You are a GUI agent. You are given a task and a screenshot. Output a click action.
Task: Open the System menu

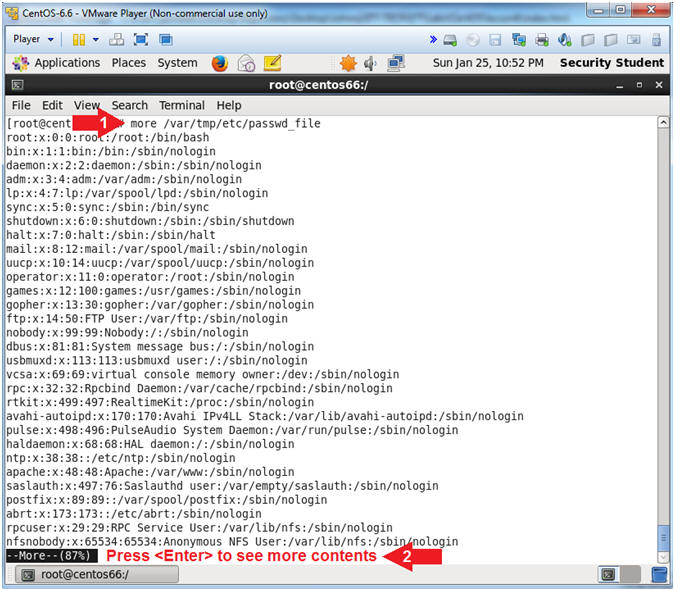click(177, 63)
